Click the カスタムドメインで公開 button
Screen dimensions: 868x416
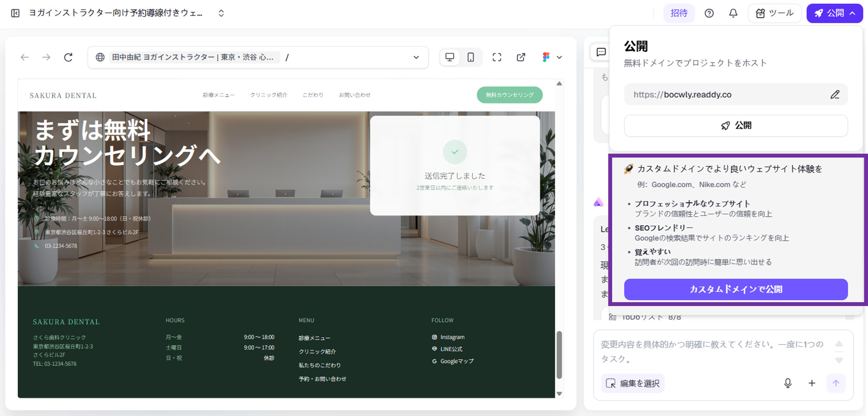pyautogui.click(x=736, y=289)
